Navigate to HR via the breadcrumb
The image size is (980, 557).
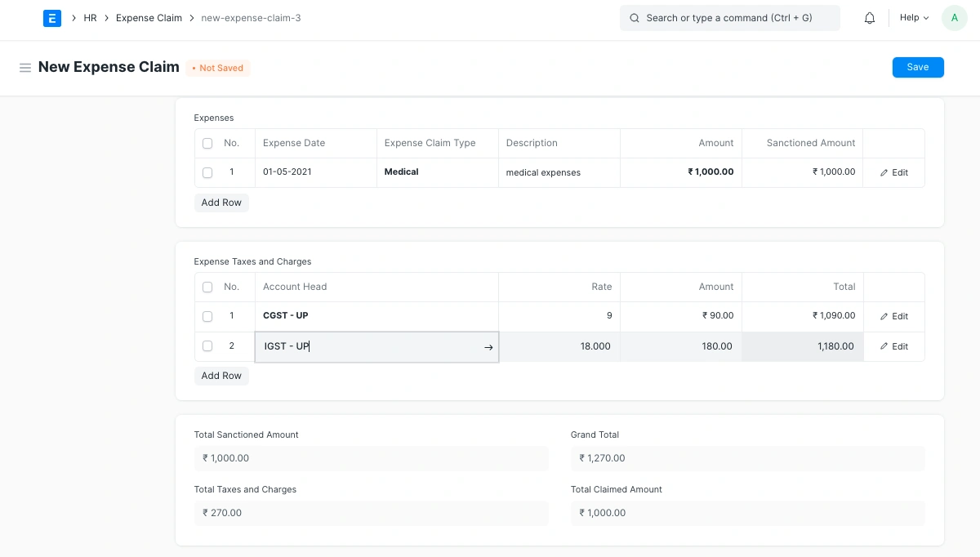point(90,17)
